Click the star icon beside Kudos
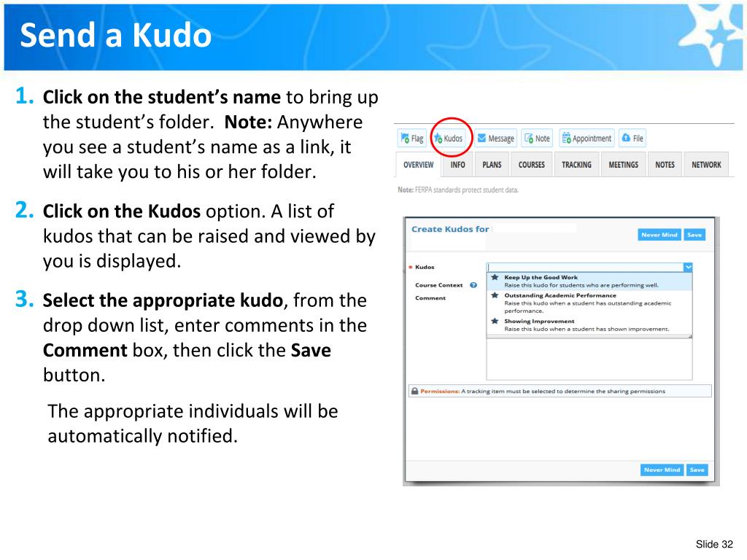Screen dimensions: 747x560 [438, 138]
